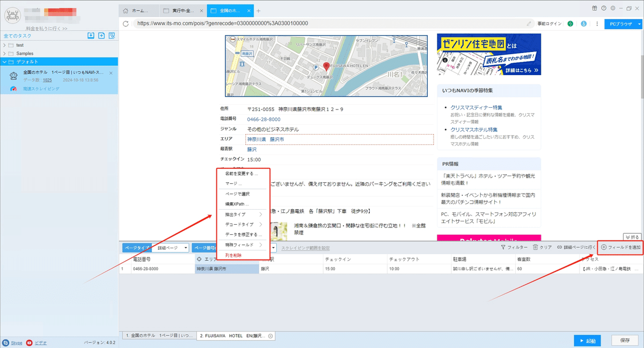
Task: Click the data count 1025 link
Action: point(47,80)
